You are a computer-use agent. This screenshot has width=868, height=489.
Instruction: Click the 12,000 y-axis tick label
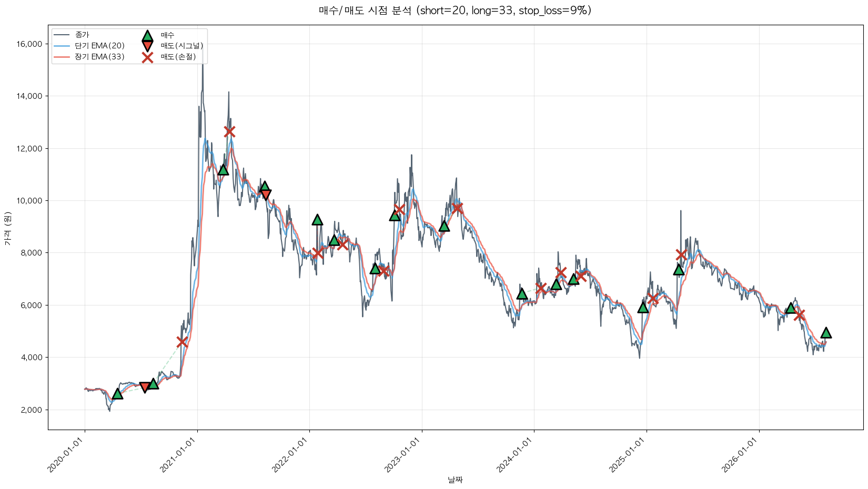[x=29, y=149]
